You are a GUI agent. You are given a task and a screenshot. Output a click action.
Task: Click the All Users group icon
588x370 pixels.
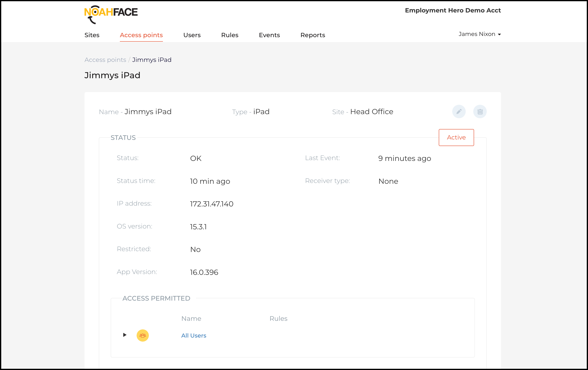tap(143, 335)
